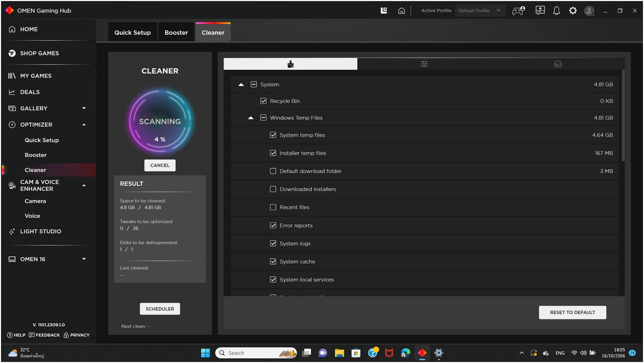Cancel the scan
This screenshot has height=363, width=644.
(160, 165)
